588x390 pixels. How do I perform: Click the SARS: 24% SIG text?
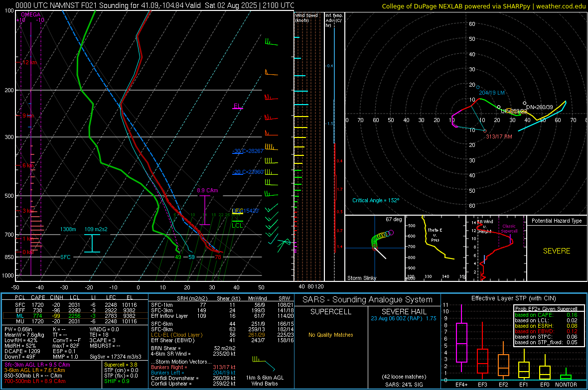404,385
